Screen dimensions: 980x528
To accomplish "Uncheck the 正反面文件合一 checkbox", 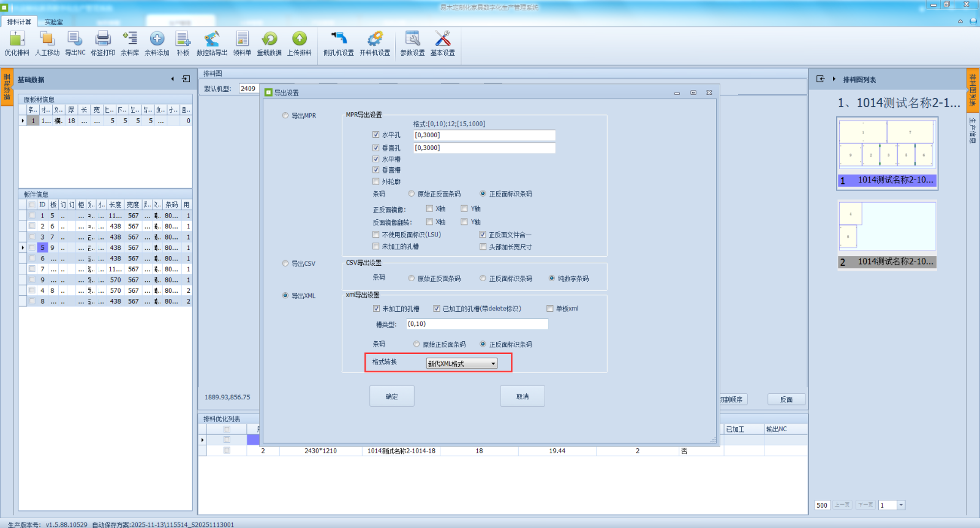I will 483,235.
